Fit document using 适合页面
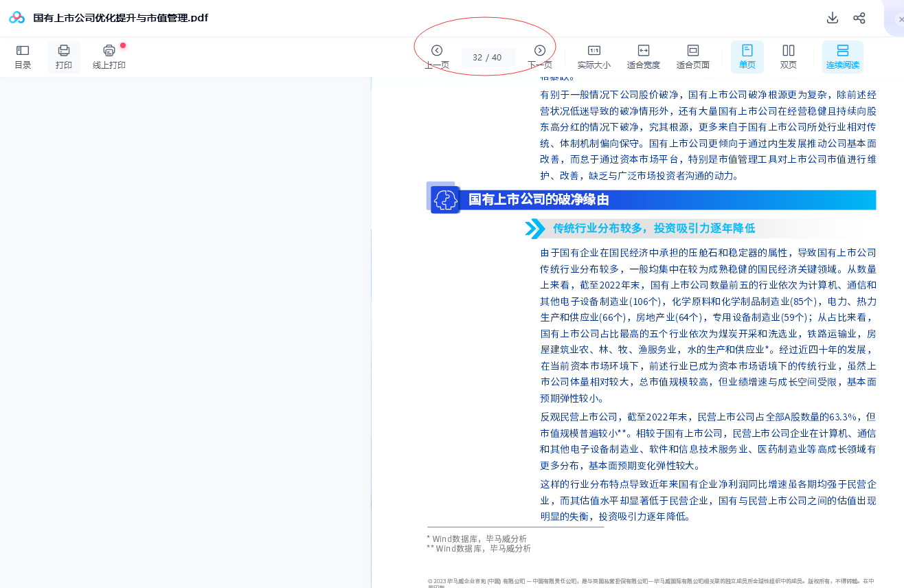 click(x=692, y=56)
